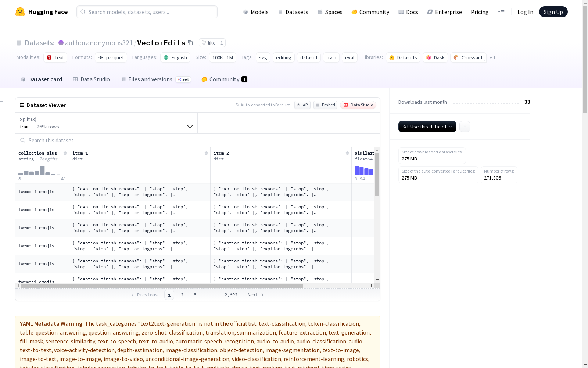The image size is (588, 368).
Task: Open the authoranonymous321 profile link
Action: click(99, 43)
